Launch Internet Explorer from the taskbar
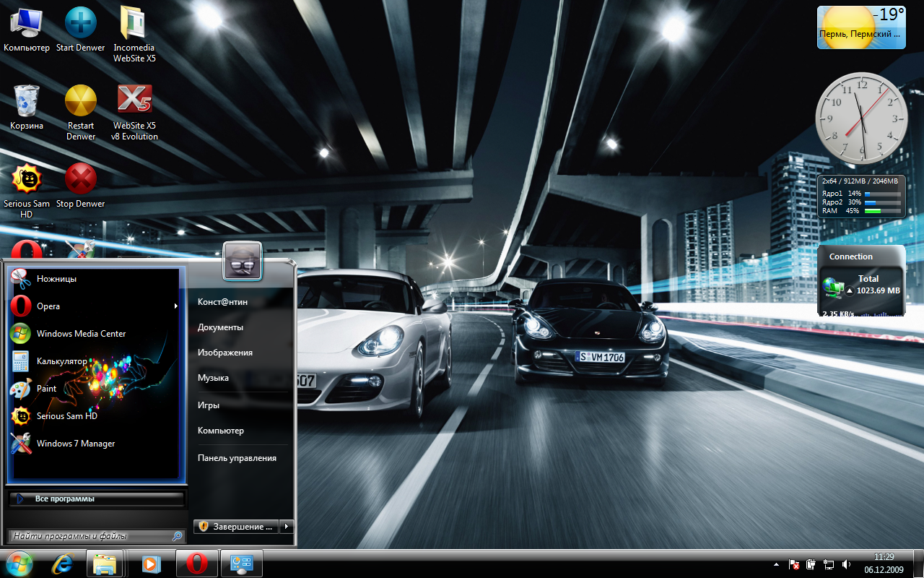924x578 pixels. (63, 564)
